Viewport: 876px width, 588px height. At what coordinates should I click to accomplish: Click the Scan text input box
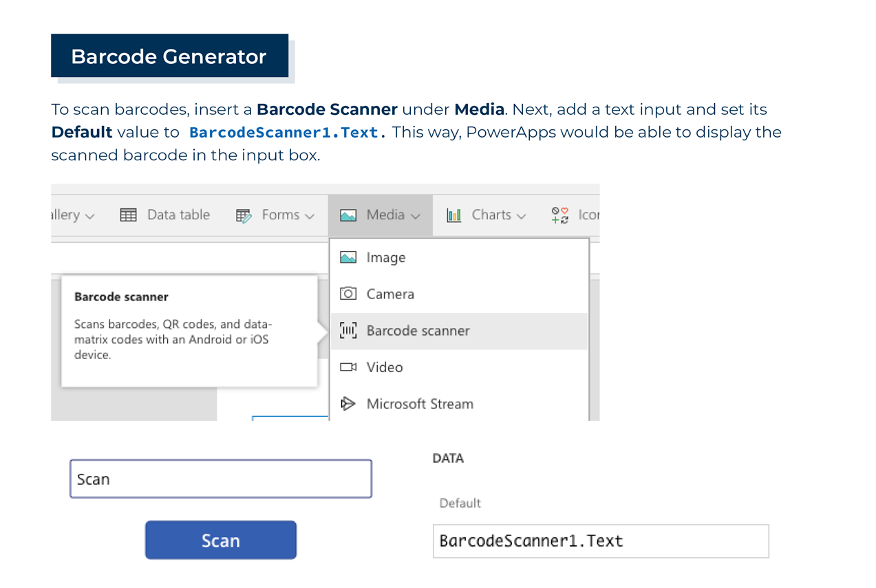[220, 479]
